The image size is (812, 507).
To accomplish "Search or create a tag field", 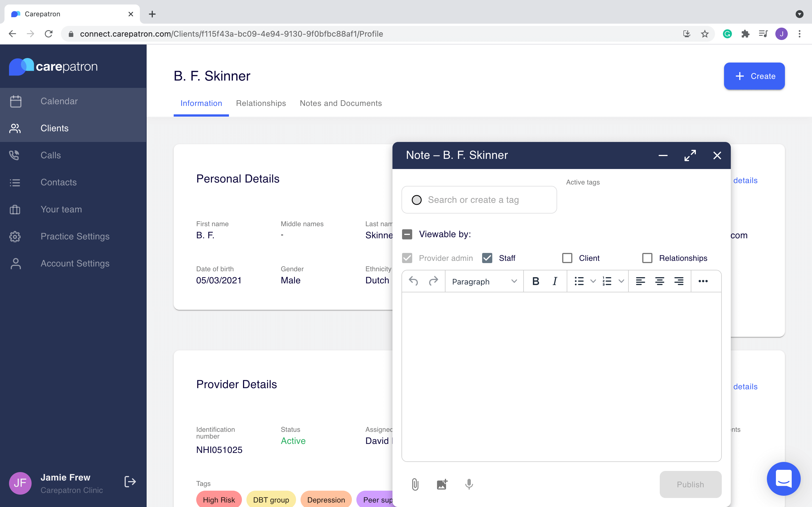I will 479,200.
